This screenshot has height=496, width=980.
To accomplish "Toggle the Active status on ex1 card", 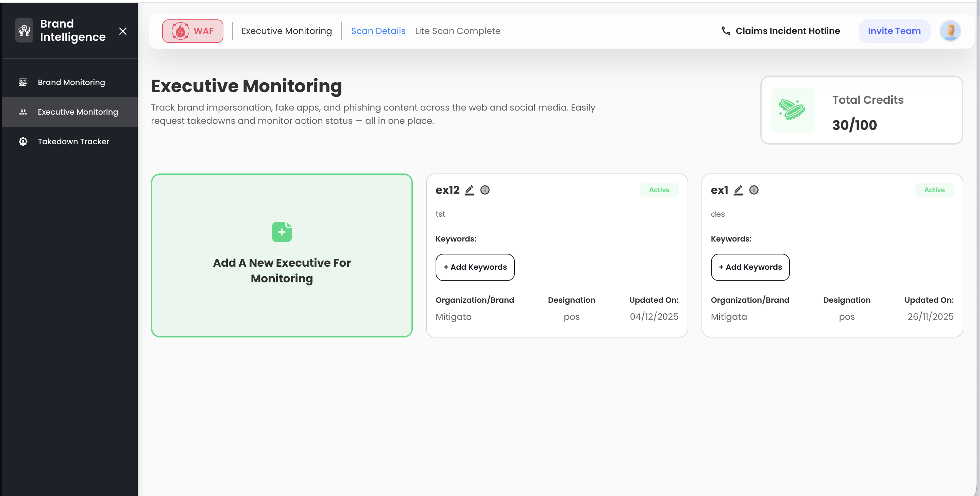I will click(x=934, y=190).
